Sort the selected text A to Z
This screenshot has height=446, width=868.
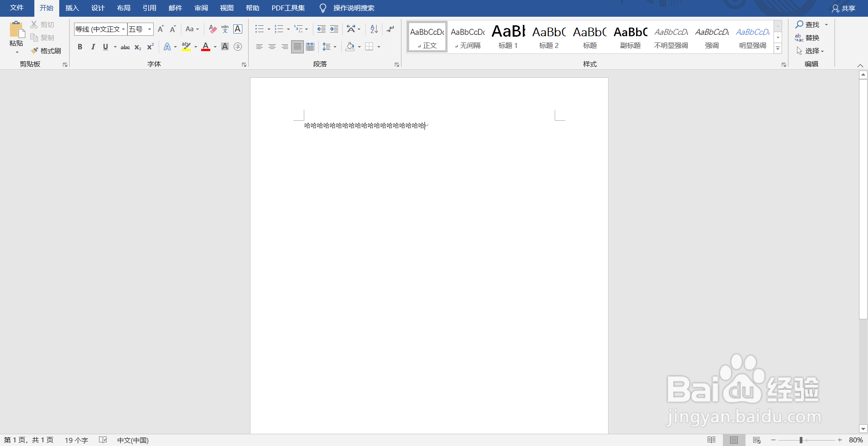click(x=374, y=29)
